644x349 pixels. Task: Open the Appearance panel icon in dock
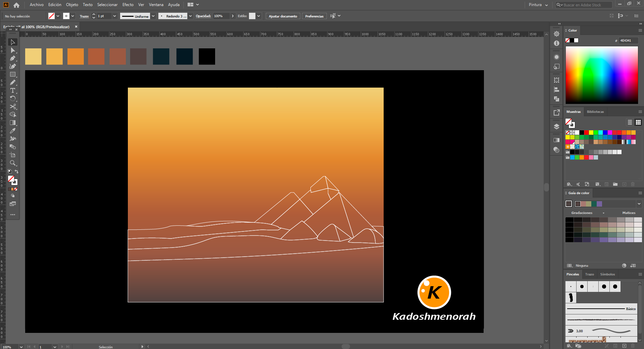556,57
